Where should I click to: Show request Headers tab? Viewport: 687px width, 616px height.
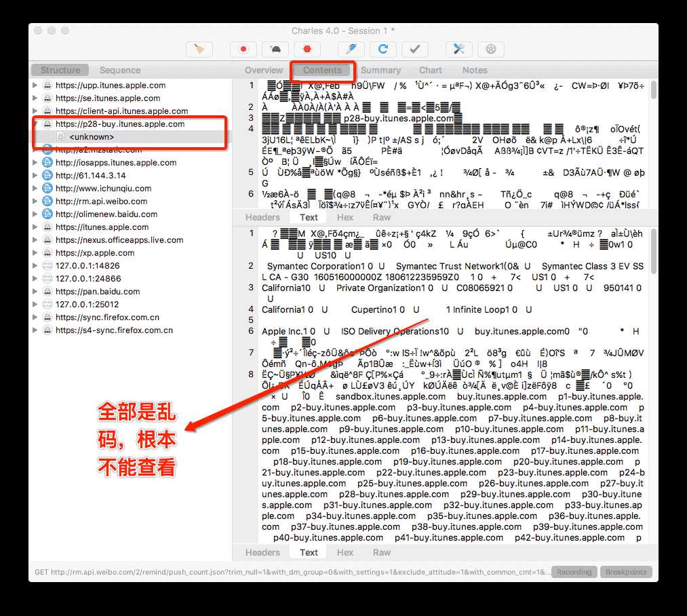point(262,218)
